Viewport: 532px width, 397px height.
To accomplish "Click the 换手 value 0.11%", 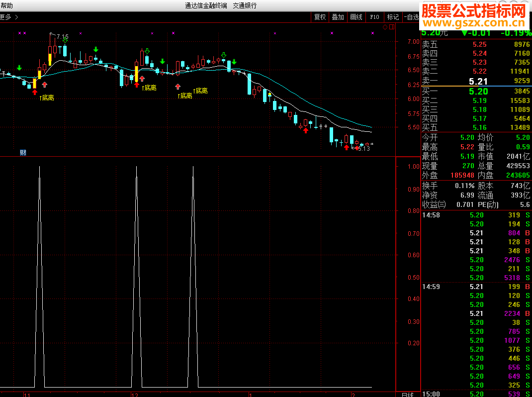I will click(x=465, y=186).
